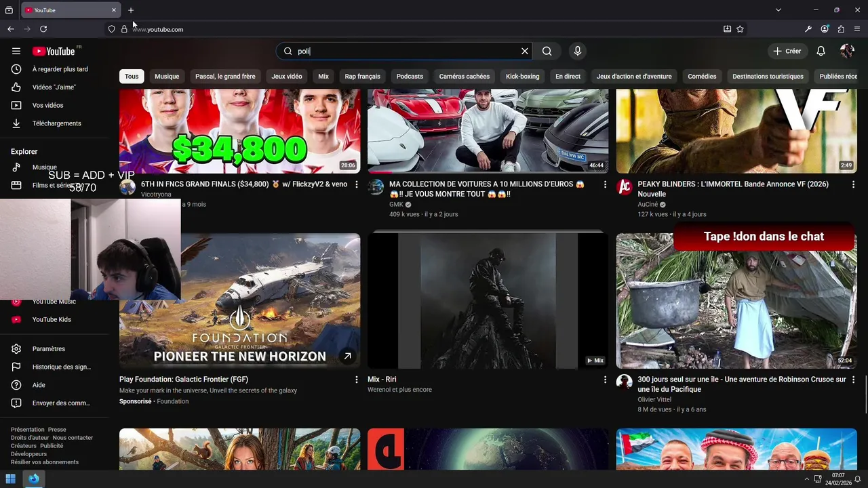The width and height of the screenshot is (868, 488).
Task: Select the Pascal, le grand frère chip
Action: [225, 77]
